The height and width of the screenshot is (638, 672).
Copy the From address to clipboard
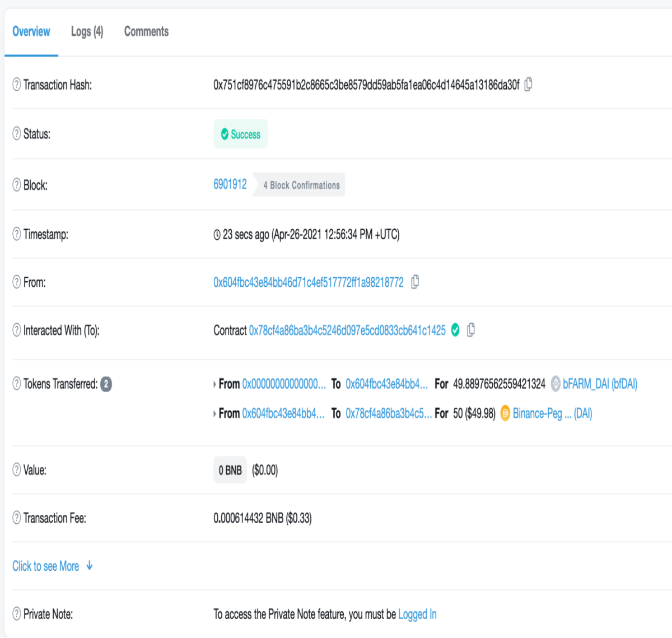[x=415, y=282]
